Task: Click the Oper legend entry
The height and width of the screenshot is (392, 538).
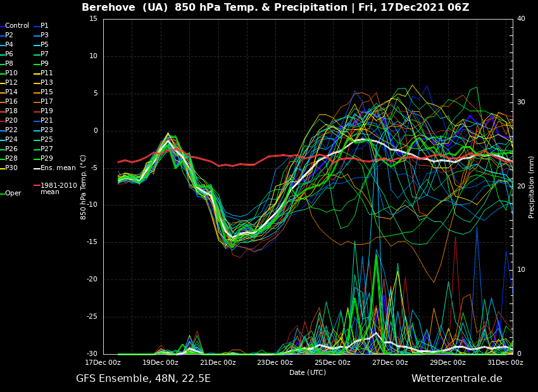Action: (13, 193)
